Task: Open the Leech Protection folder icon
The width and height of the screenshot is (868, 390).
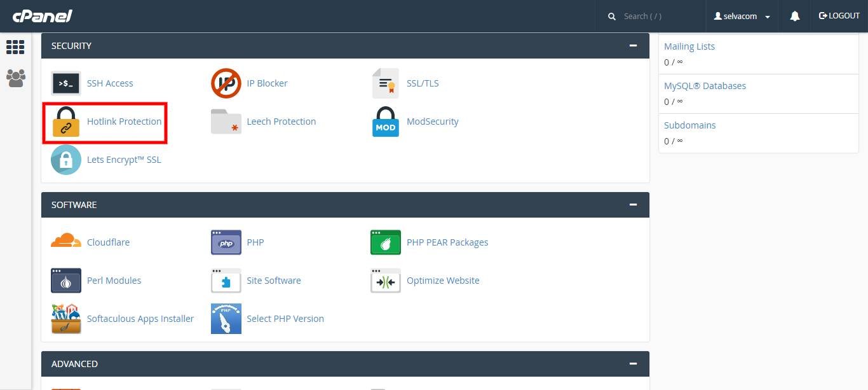Action: pos(226,122)
